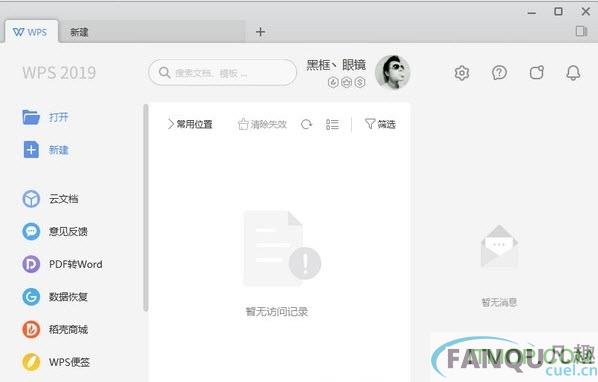Open 意见反馈 from the sidebar text
Screen dimensions: 598x382
(68, 231)
